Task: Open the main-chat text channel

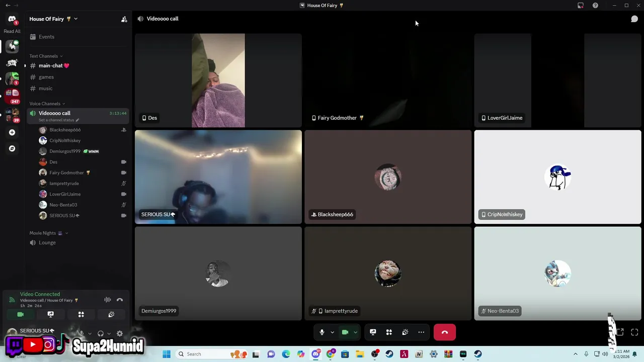Action: [x=78, y=66]
